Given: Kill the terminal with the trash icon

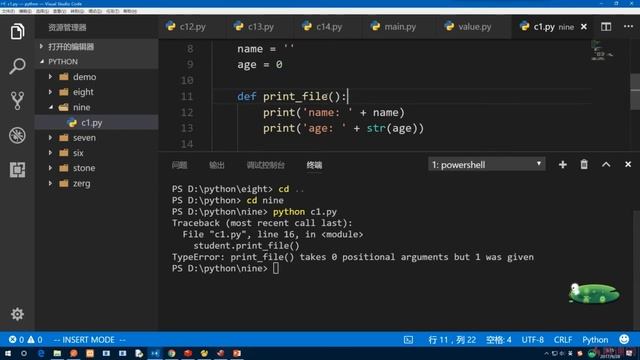Looking at the screenshot, I should click(x=584, y=164).
